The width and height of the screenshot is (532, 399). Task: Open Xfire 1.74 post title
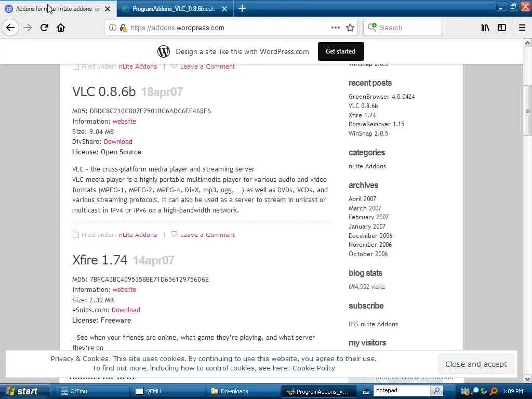click(x=100, y=260)
